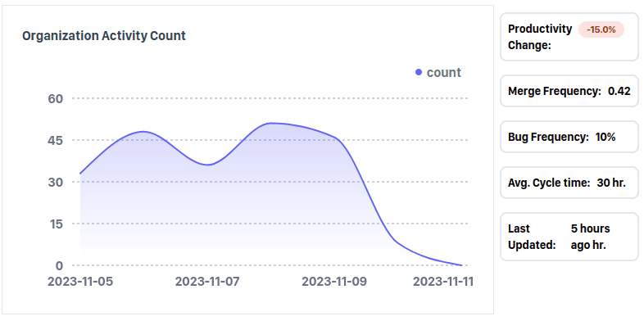The image size is (644, 321).
Task: Click the count legend dot icon
Action: point(419,72)
